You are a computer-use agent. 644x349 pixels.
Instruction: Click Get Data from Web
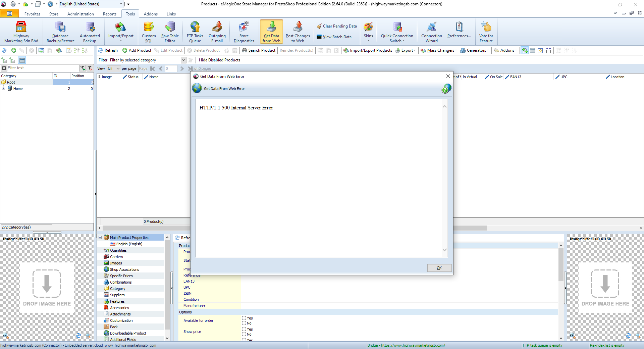click(271, 32)
